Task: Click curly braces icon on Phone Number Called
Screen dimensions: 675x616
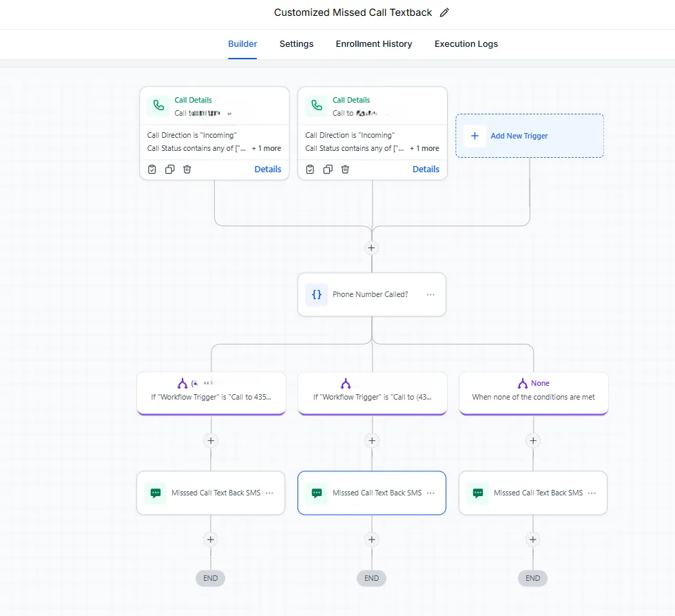Action: 316,295
